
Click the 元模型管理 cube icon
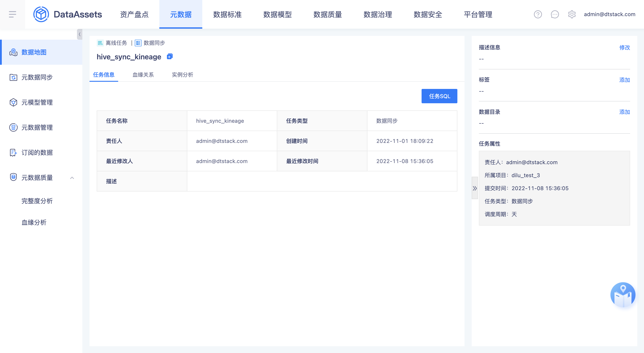point(13,102)
